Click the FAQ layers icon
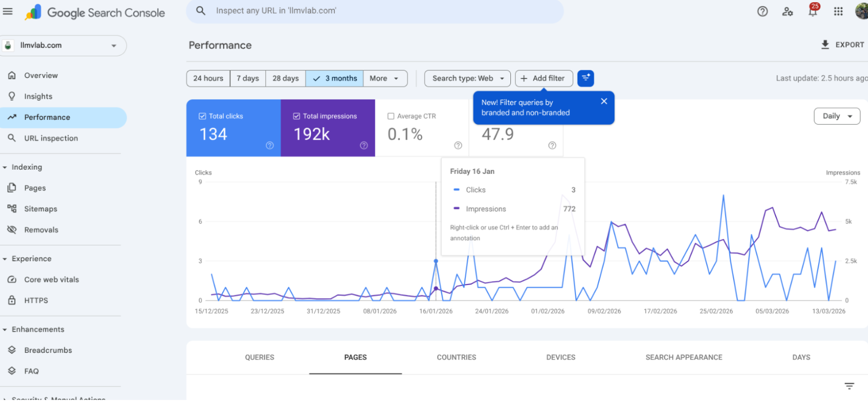This screenshot has width=868, height=401. (x=12, y=371)
